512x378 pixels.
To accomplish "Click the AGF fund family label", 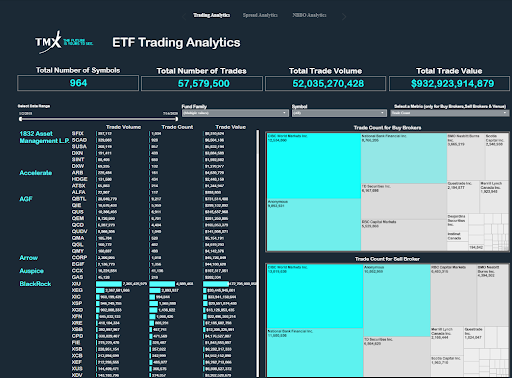I will click(x=26, y=199).
